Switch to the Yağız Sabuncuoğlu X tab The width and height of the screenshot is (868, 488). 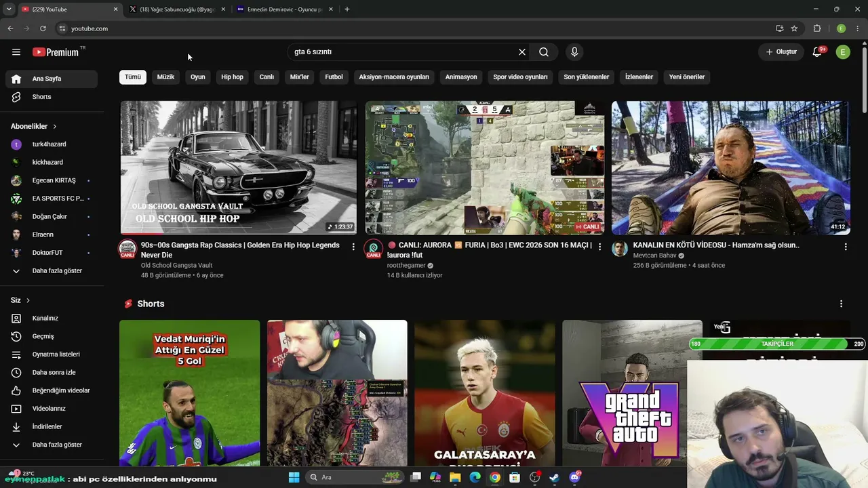point(178,9)
